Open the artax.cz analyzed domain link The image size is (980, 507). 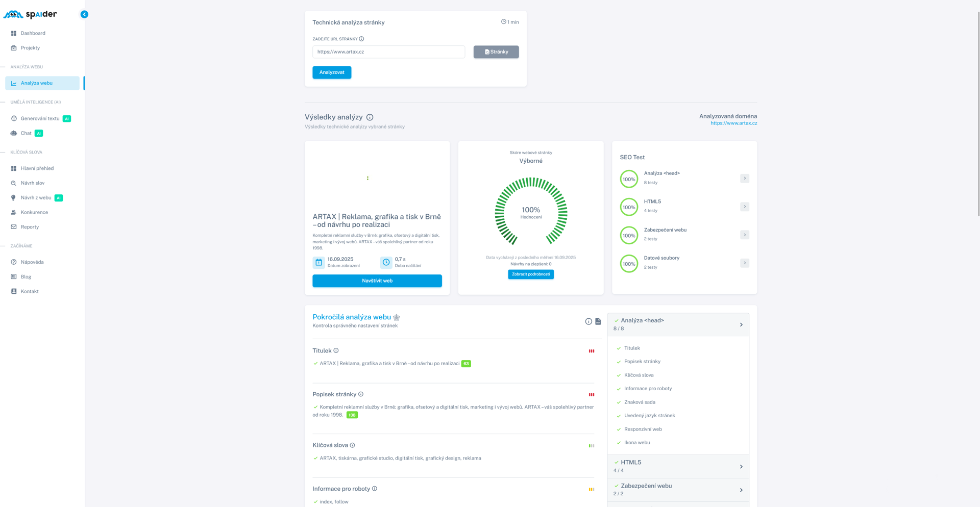pyautogui.click(x=733, y=123)
